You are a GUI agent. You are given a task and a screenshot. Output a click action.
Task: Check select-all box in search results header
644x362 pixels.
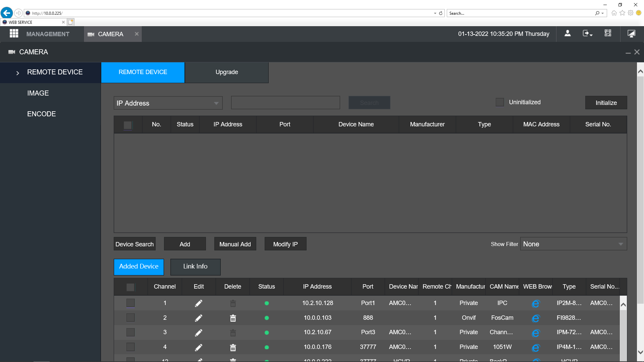(x=128, y=125)
